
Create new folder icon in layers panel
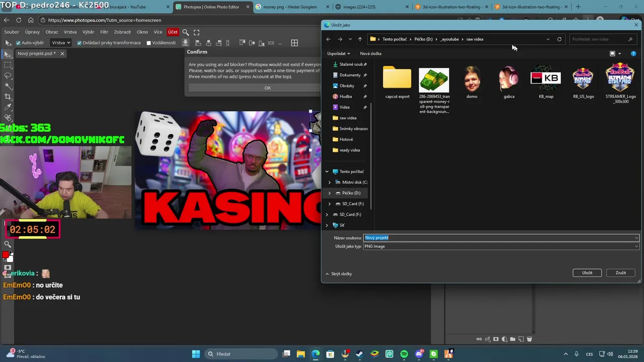click(x=513, y=339)
